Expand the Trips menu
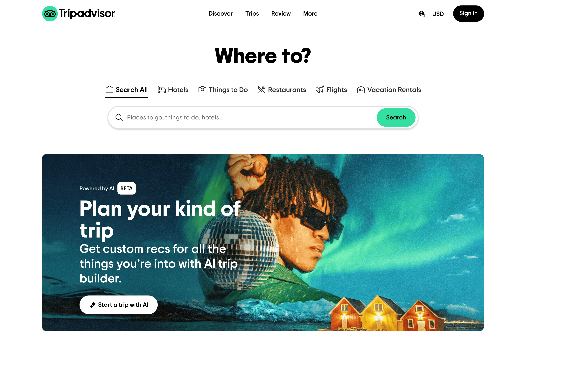This screenshot has width=588, height=384. (252, 14)
